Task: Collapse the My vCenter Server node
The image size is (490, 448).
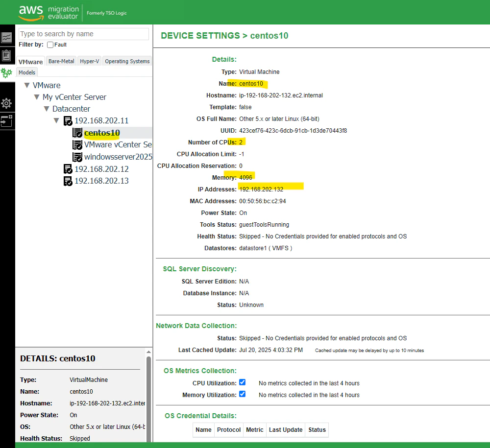Action: pos(37,97)
